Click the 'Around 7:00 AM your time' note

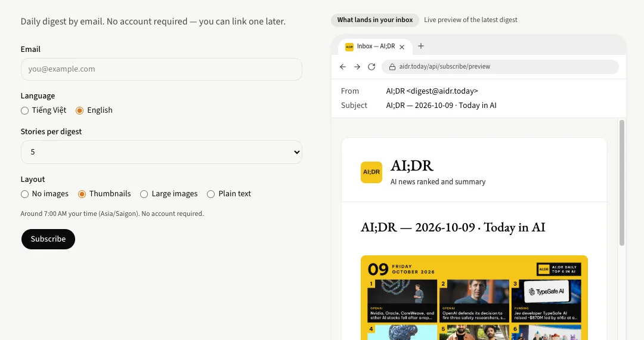click(112, 214)
